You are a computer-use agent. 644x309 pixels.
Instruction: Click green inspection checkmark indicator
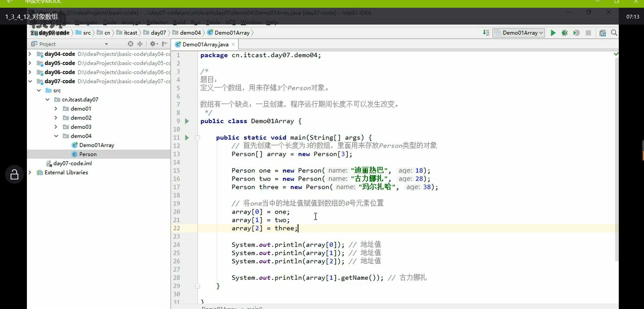click(616, 54)
